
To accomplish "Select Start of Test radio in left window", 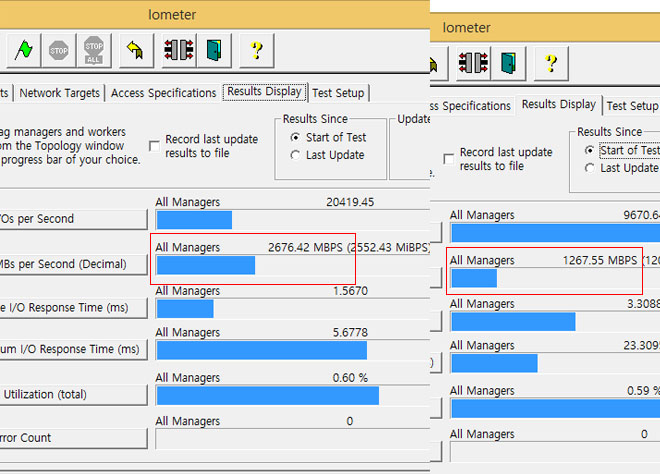I will (295, 137).
